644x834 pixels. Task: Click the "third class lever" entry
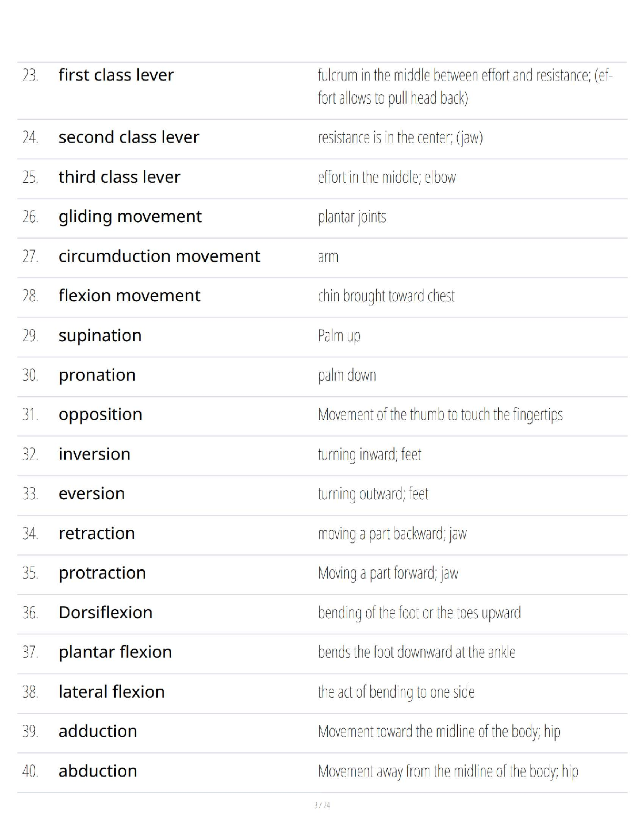pyautogui.click(x=119, y=177)
